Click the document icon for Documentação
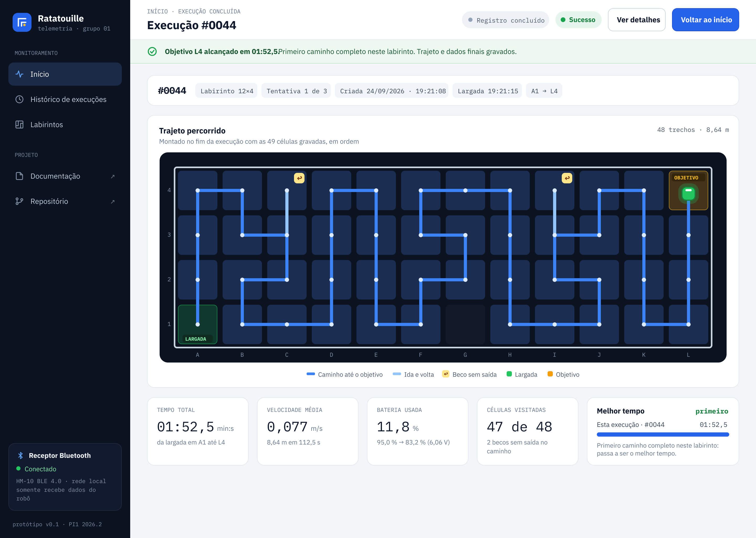The image size is (756, 538). click(19, 176)
